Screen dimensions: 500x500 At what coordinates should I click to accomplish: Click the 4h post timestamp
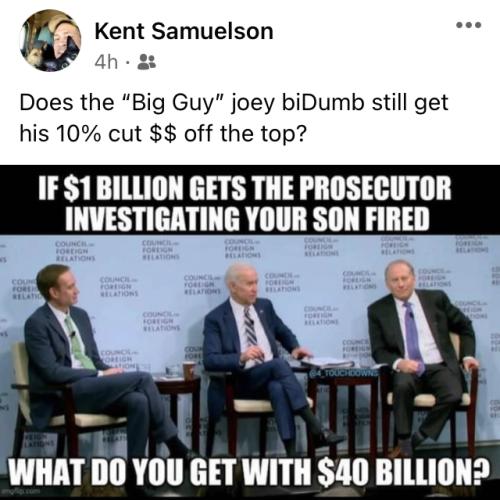(106, 62)
